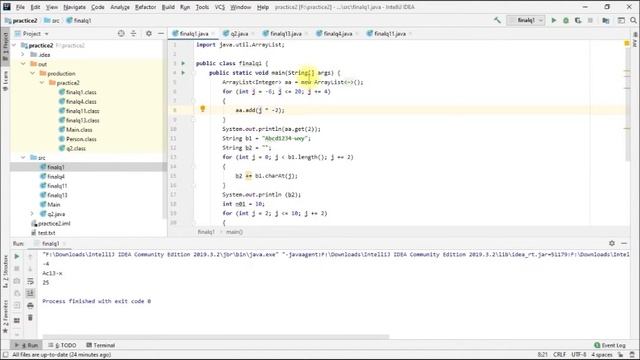Viewport: 640px width, 360px height.
Task: Hide the Project panel with the minus icon
Action: tap(161, 33)
